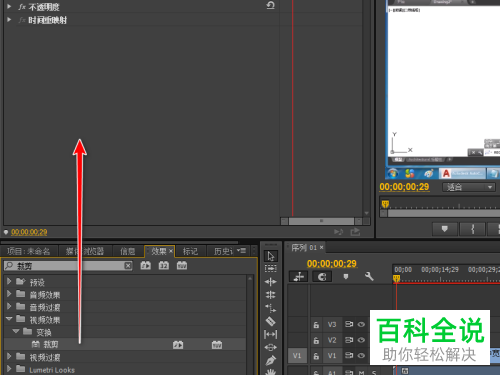This screenshot has height=375, width=500.
Task: Expand the 时间重映射 effect properties
Action: 9,20
